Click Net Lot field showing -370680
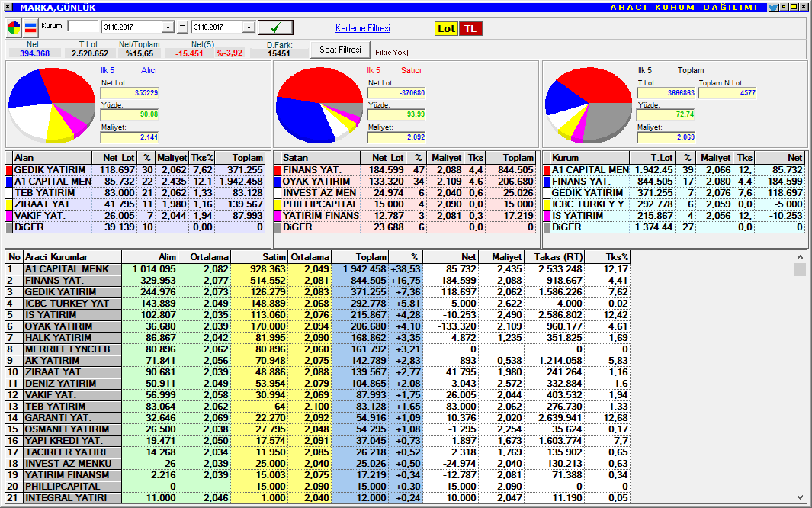 point(396,93)
